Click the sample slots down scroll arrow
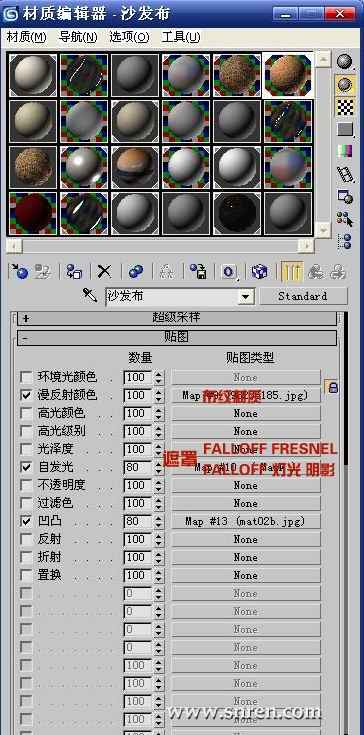The height and width of the screenshot is (735, 364). (322, 230)
